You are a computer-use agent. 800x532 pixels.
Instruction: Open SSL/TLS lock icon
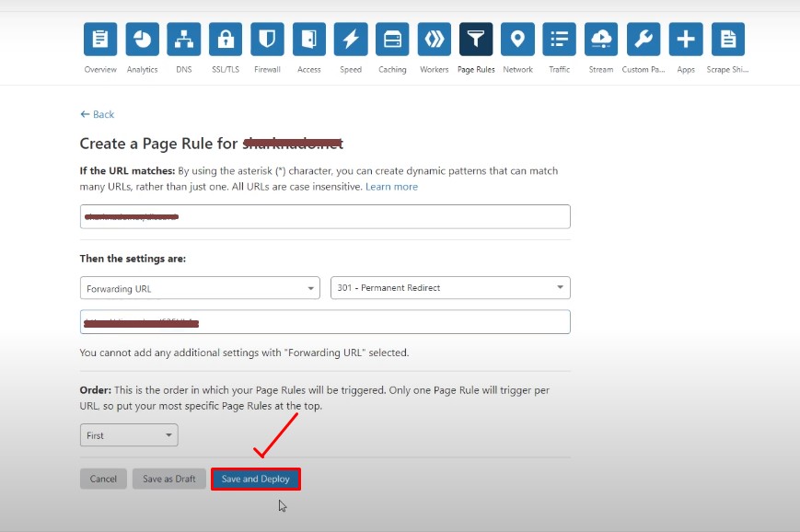tap(226, 40)
